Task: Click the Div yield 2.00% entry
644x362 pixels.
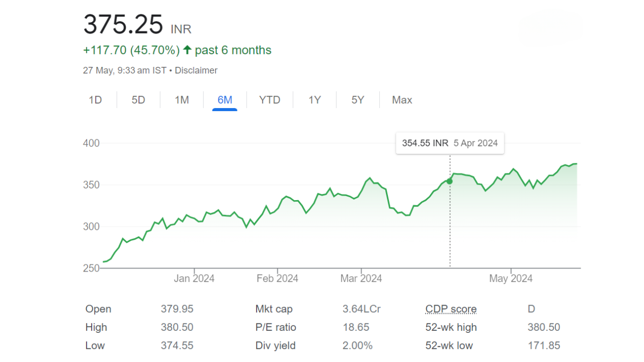Action: pyautogui.click(x=358, y=345)
